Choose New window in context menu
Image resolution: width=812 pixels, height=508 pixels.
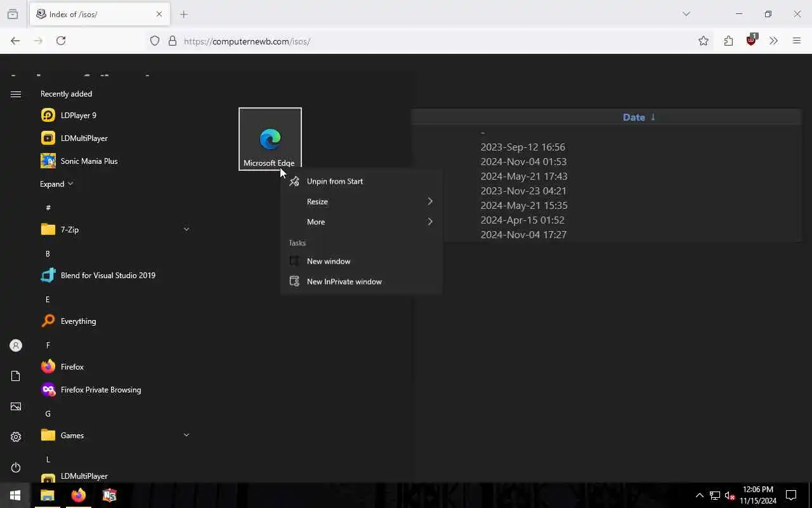pyautogui.click(x=361, y=261)
